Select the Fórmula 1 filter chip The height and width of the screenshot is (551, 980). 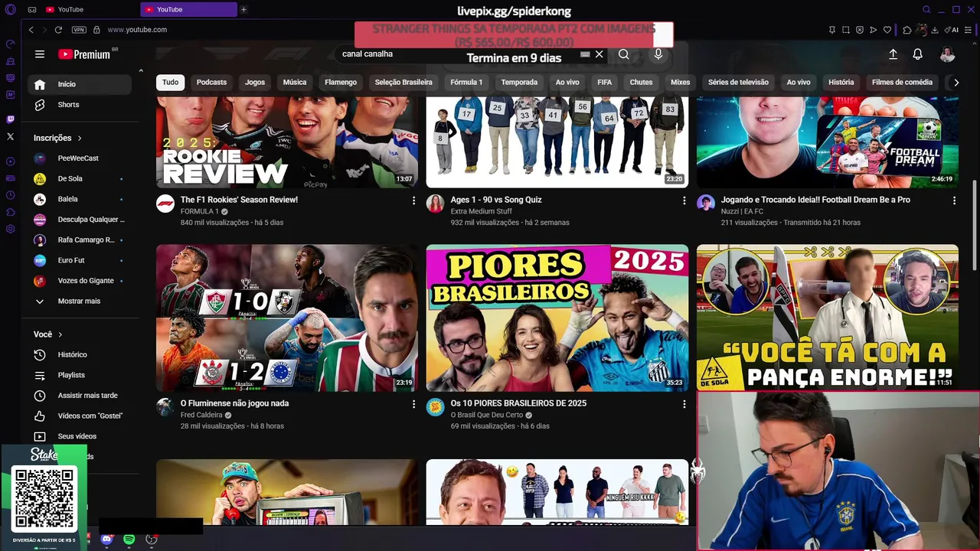pos(466,82)
